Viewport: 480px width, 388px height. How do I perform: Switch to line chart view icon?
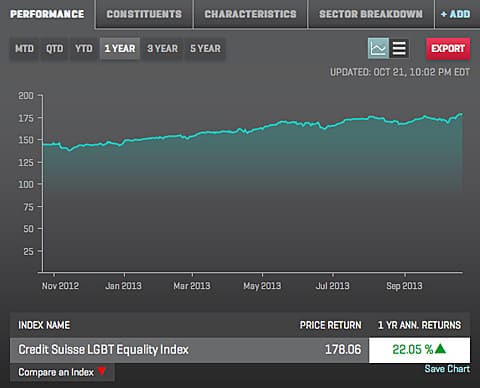coord(378,48)
